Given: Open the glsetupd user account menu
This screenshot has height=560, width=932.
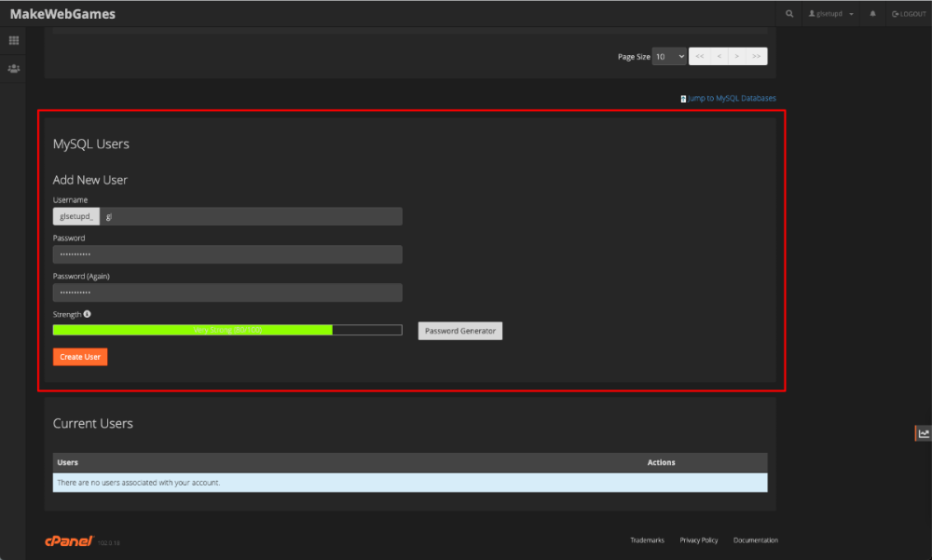Looking at the screenshot, I should [831, 14].
